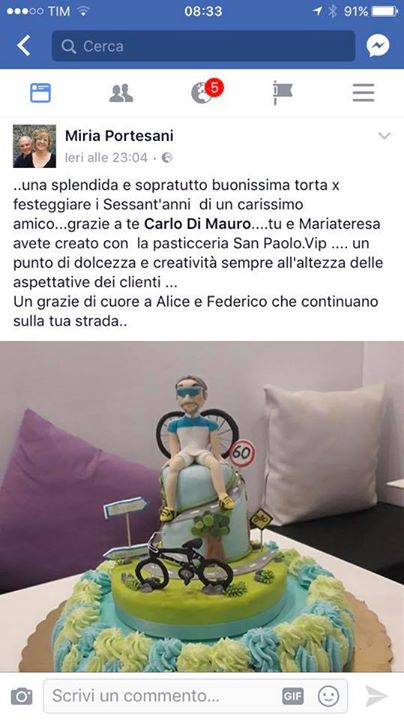Click the Cerca search field

click(x=203, y=46)
